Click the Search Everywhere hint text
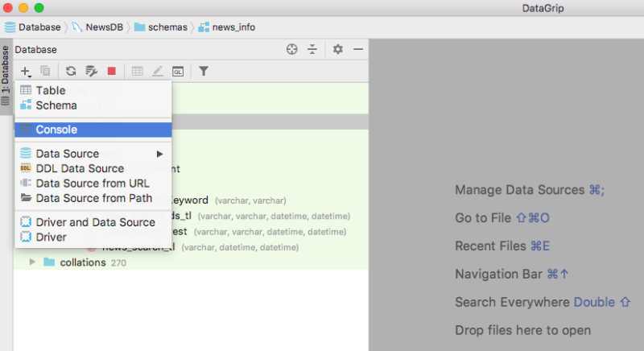This screenshot has height=351, width=644. [543, 302]
